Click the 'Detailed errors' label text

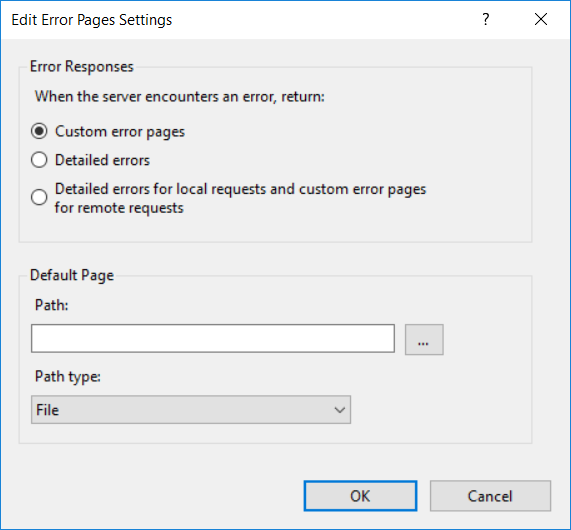[102, 160]
